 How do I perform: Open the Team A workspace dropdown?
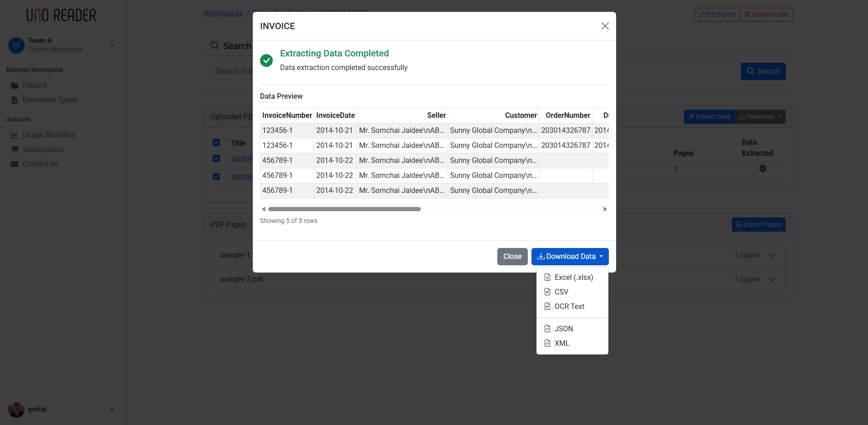point(112,46)
